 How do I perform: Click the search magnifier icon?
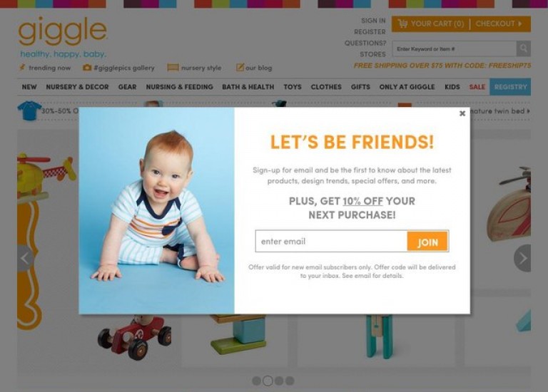point(523,48)
